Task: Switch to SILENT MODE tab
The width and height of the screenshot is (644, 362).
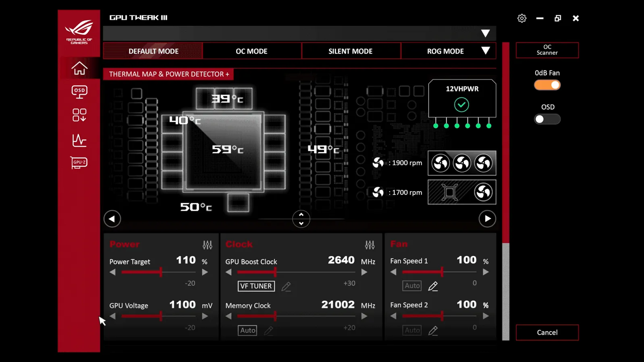Action: pyautogui.click(x=350, y=51)
